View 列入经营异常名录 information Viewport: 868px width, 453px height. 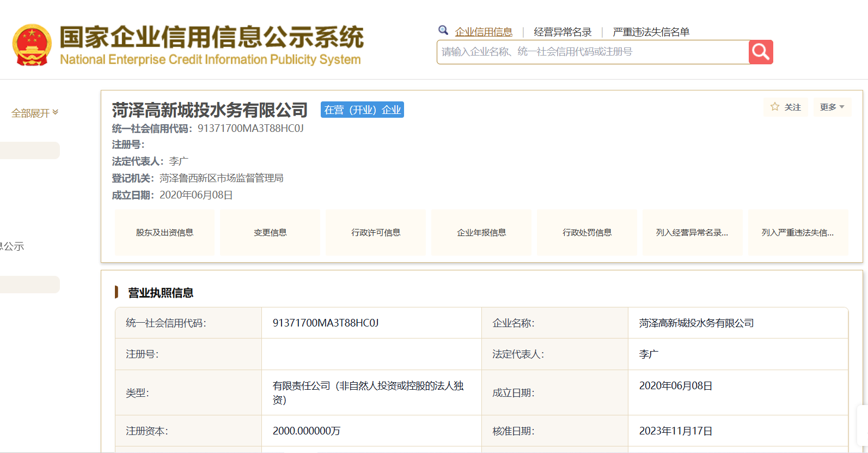(692, 233)
